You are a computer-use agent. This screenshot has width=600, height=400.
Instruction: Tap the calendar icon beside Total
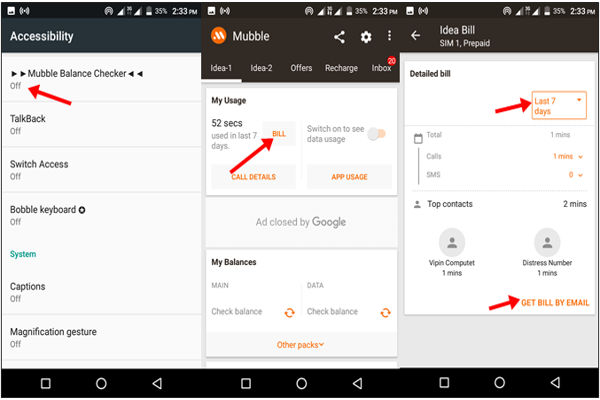[x=418, y=138]
